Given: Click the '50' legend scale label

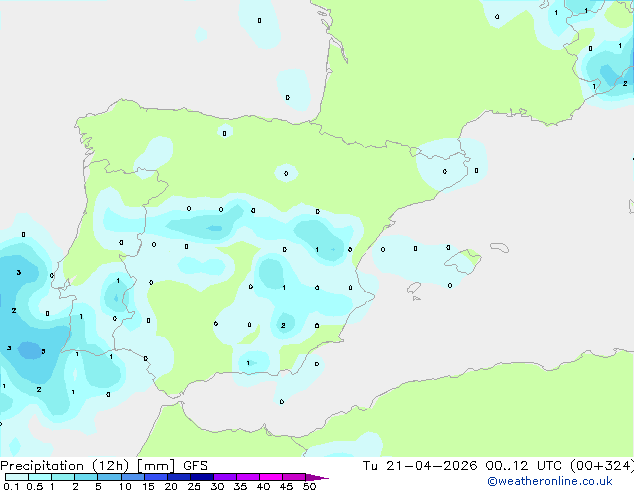Looking at the screenshot, I should click(x=310, y=486).
